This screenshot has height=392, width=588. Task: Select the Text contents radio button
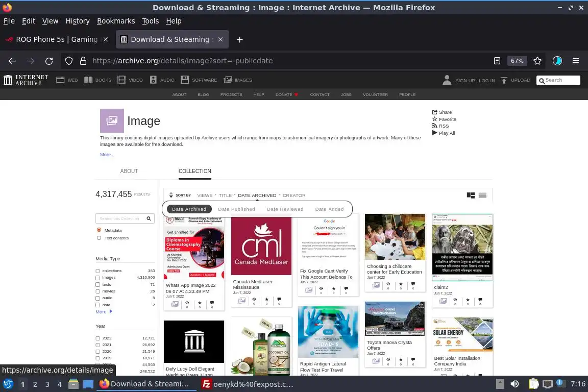point(99,238)
